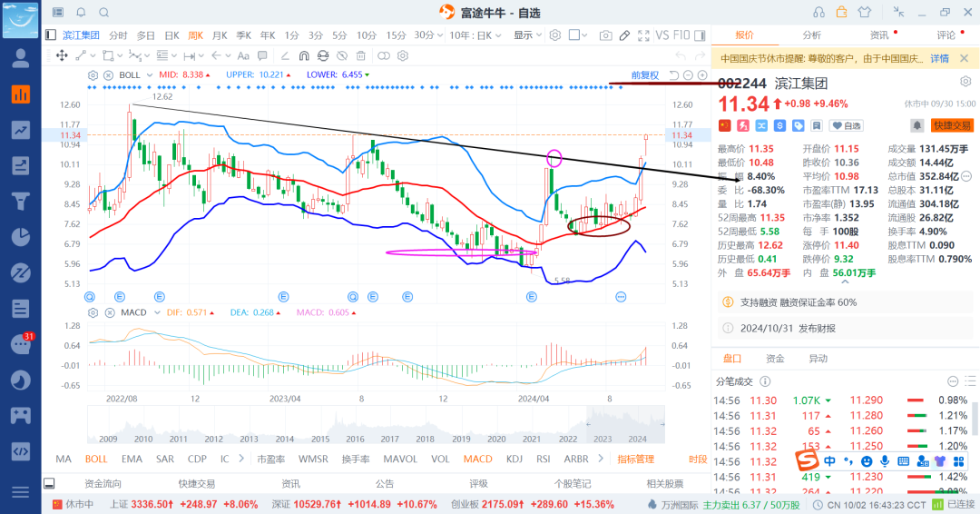Open 详情 link in the holiday notice
Viewport: 980px width, 514px height.
click(x=939, y=58)
